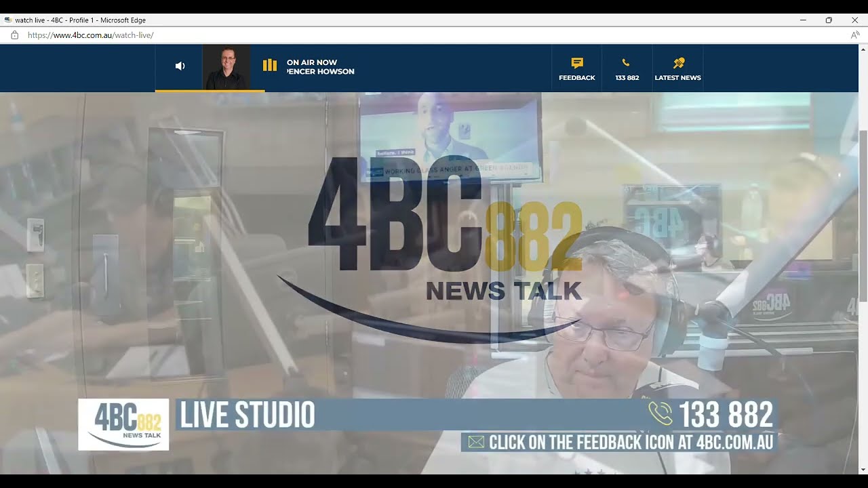Click the yellow equalizer bars icon
Viewport: 868px width, 488px height.
point(270,65)
